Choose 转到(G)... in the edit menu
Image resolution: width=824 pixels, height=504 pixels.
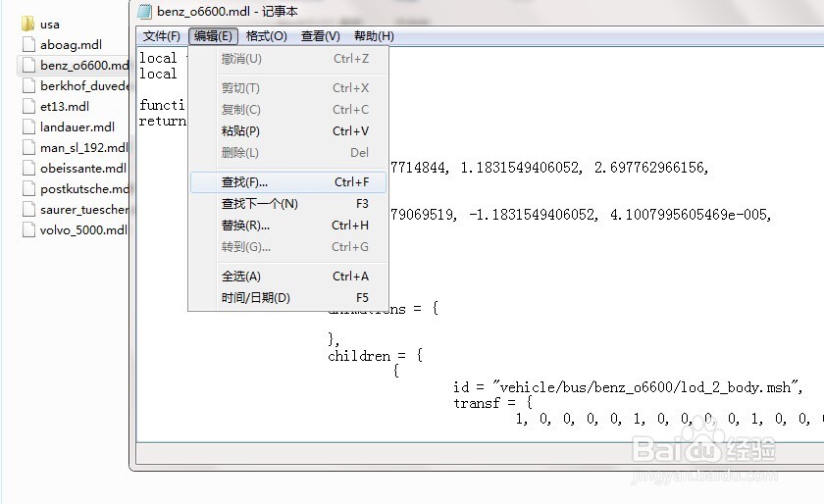click(x=288, y=246)
